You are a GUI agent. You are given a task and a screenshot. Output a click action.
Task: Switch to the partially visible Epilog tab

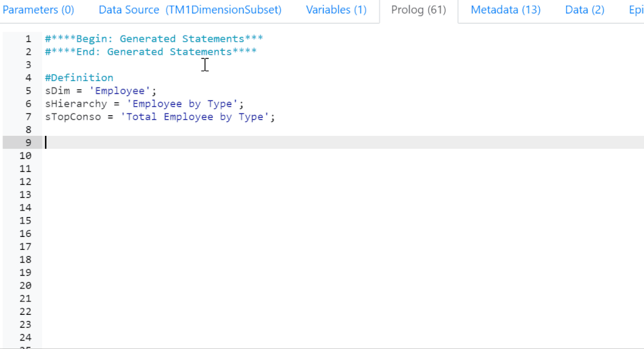pyautogui.click(x=635, y=10)
